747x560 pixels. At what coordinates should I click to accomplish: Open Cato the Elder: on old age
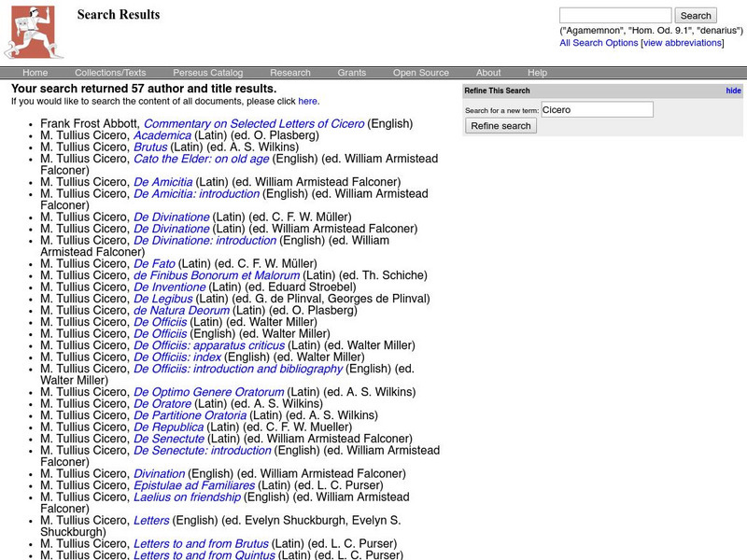pos(202,159)
